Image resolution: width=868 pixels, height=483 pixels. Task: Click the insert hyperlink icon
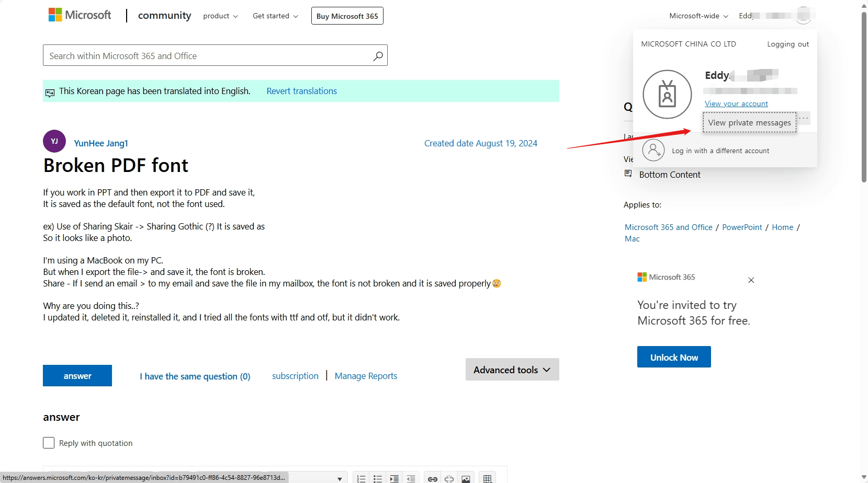click(433, 479)
